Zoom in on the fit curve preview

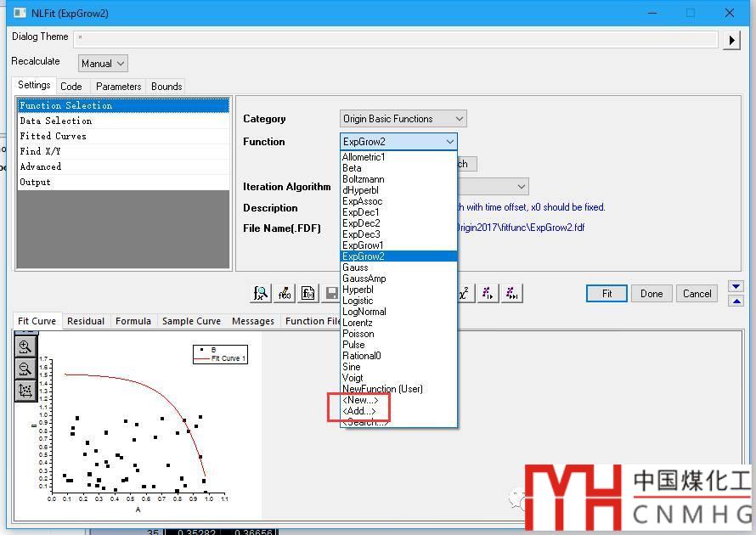tap(25, 346)
